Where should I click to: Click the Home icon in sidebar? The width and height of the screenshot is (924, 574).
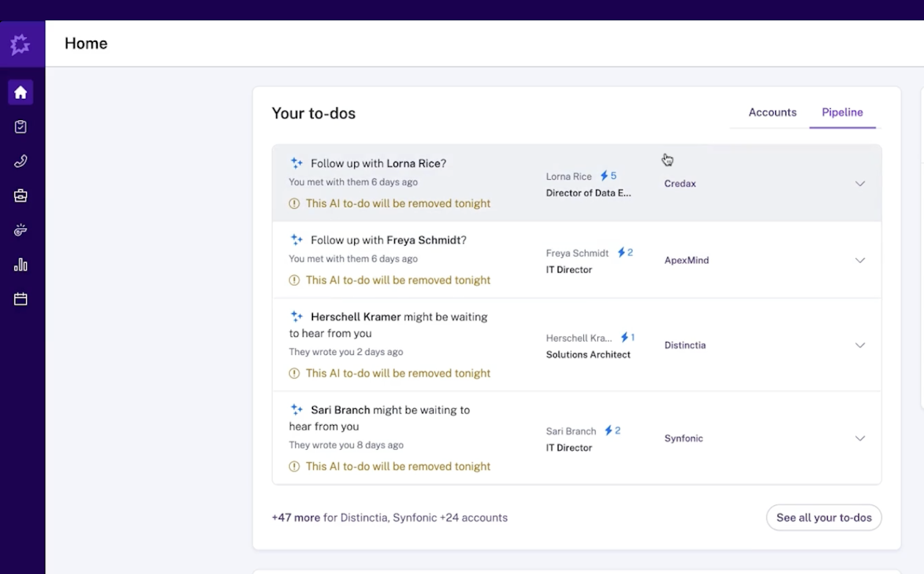(21, 92)
